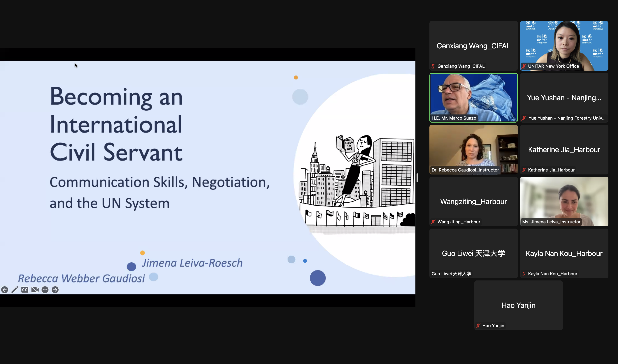Select Dr. Rebecca Gaudiosi_Instructor video tile

[x=473, y=147]
